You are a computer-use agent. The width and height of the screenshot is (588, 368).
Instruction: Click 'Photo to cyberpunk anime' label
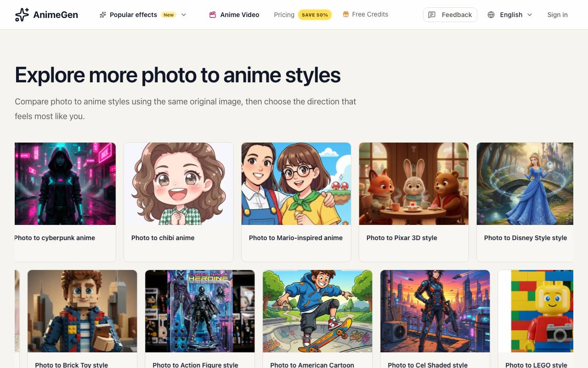click(x=55, y=238)
